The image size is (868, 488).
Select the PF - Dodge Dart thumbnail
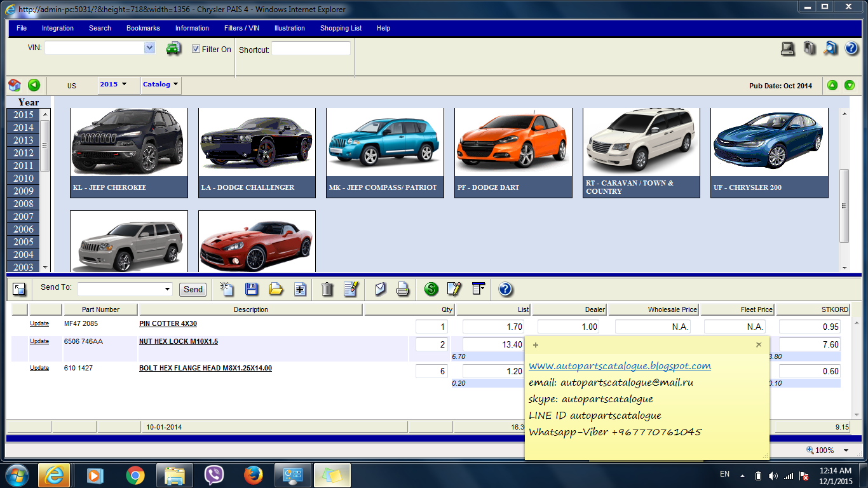click(x=513, y=153)
